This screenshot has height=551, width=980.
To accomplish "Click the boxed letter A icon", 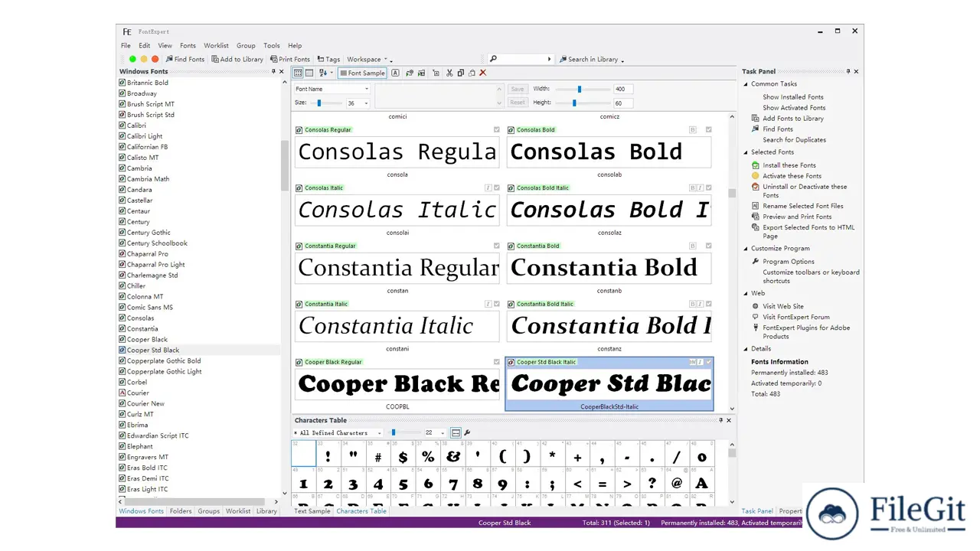I will tap(395, 73).
